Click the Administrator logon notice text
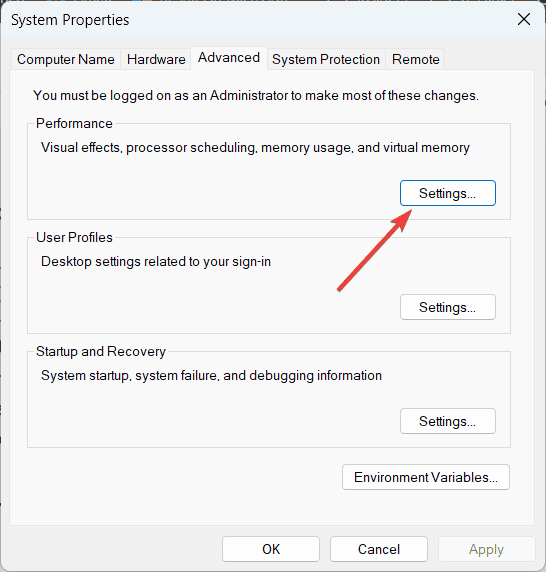The height and width of the screenshot is (572, 546). [256, 96]
